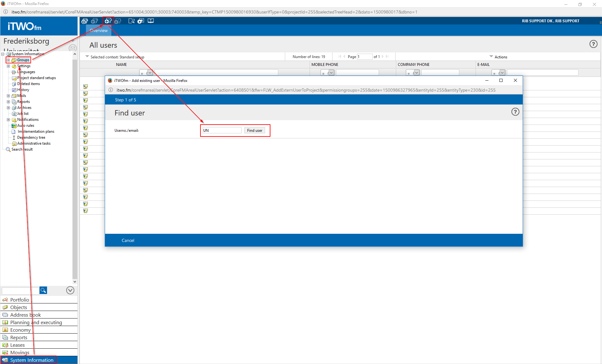The height and width of the screenshot is (364, 602).
Task: Select Administrative tasks in the tree
Action: (34, 143)
